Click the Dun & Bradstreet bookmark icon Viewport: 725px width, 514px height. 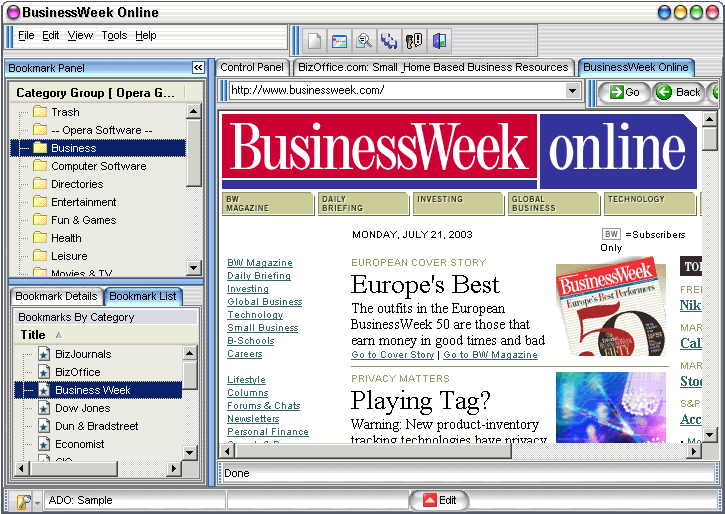click(x=43, y=426)
